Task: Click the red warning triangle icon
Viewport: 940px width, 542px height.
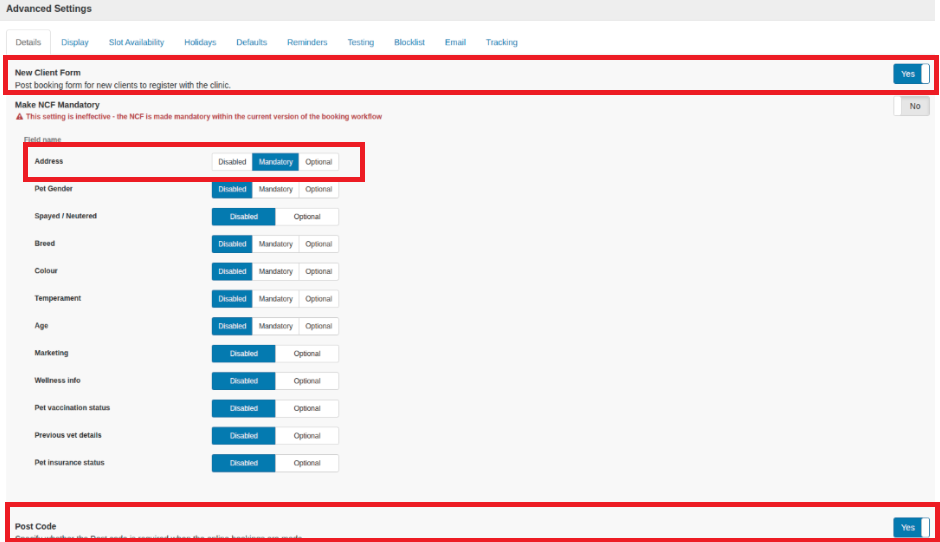Action: coord(19,117)
